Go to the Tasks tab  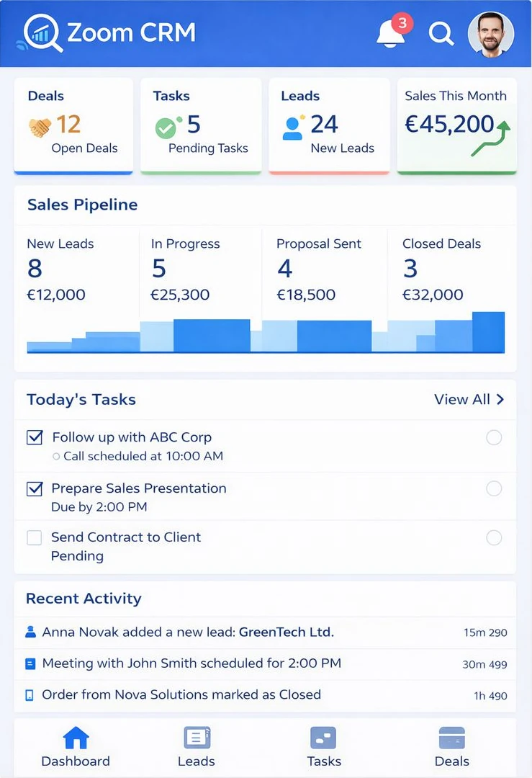click(x=324, y=747)
